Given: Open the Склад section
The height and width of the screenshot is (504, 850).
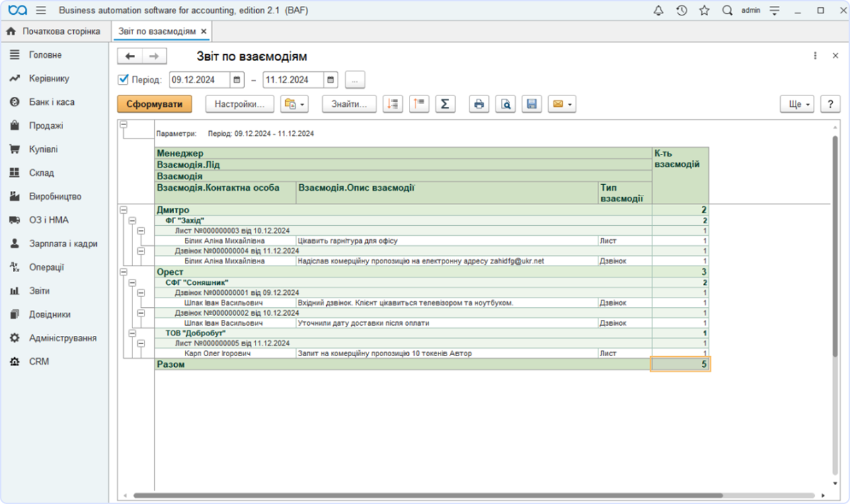Looking at the screenshot, I should point(41,173).
